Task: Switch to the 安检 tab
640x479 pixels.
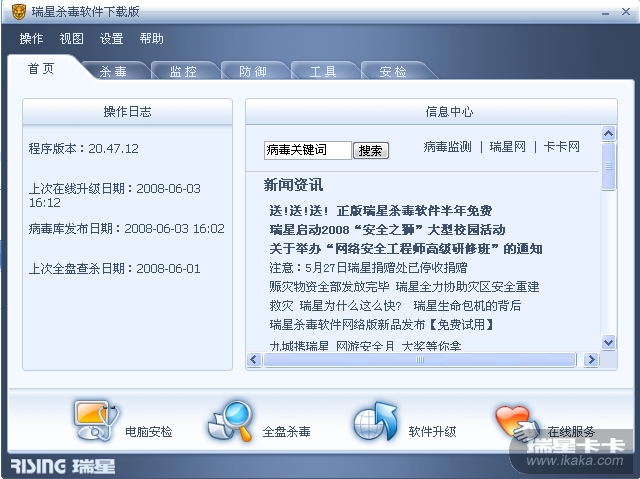Action: pyautogui.click(x=393, y=71)
